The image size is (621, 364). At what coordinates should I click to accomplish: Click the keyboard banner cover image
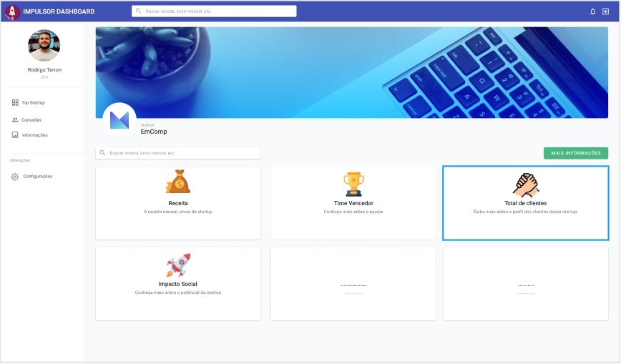click(x=352, y=72)
